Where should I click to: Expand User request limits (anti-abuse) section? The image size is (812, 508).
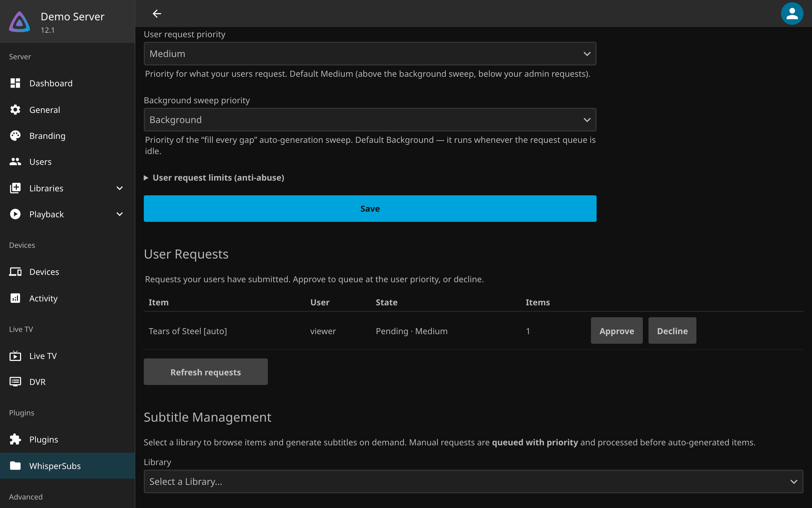214,178
